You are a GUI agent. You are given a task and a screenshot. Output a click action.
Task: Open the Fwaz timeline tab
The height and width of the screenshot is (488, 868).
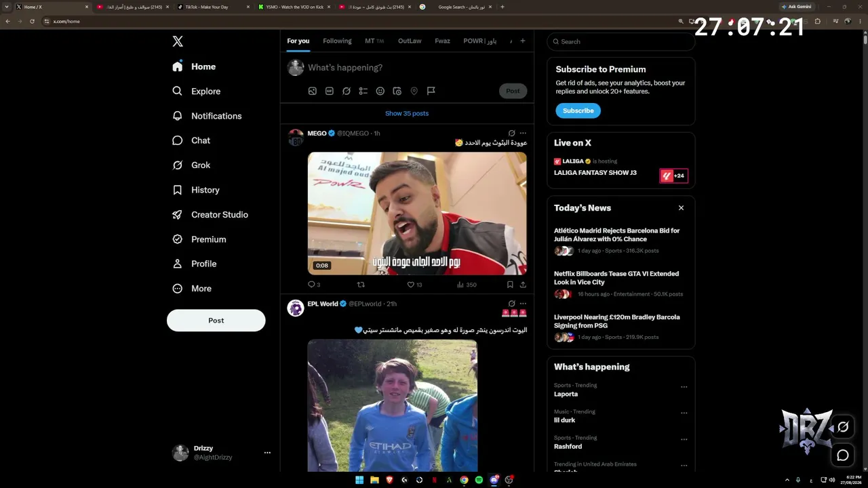pyautogui.click(x=442, y=41)
